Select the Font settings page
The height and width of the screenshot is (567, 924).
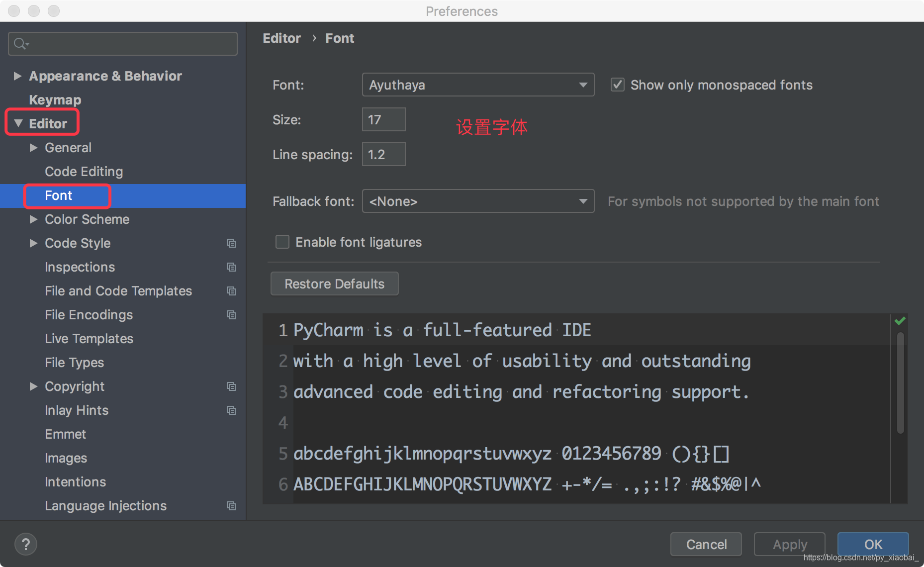click(x=123, y=195)
